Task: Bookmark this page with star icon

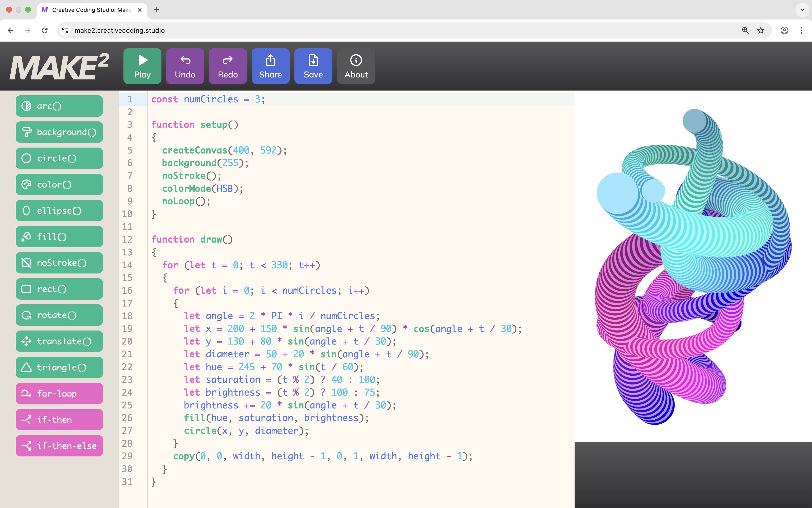Action: coord(761,31)
